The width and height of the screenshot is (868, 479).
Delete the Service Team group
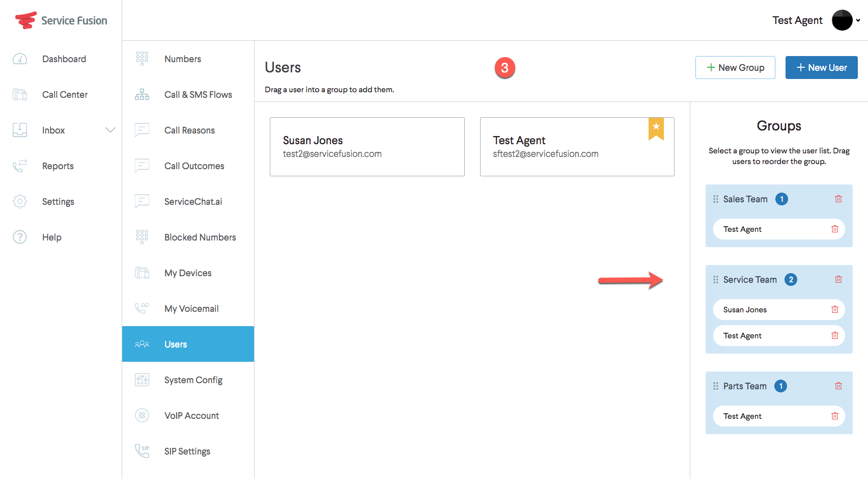pos(838,279)
